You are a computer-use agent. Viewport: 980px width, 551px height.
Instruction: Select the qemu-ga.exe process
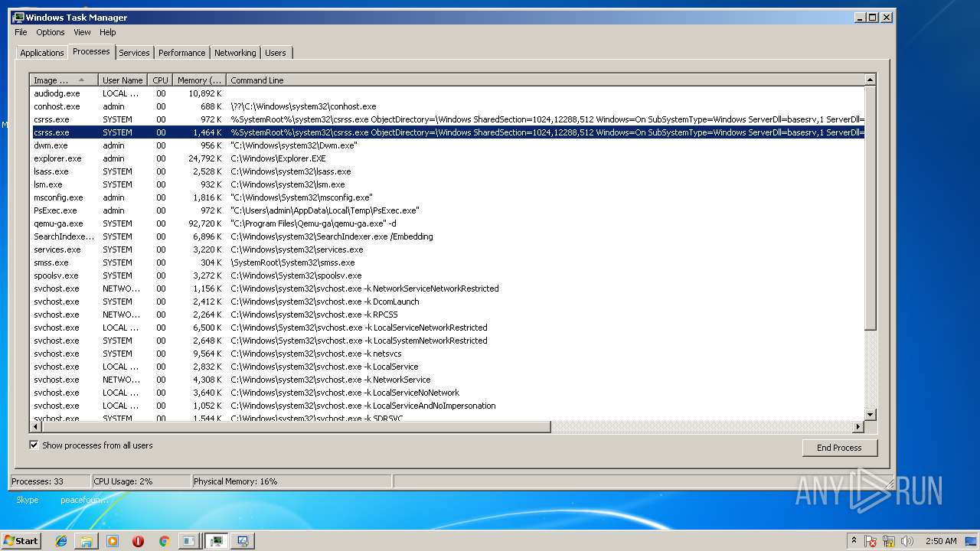pos(447,223)
